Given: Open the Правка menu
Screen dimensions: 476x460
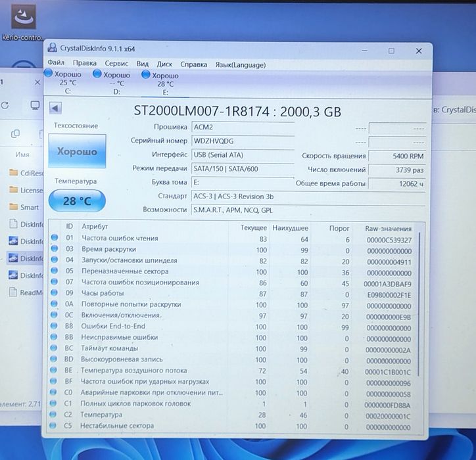Looking at the screenshot, I should [84, 63].
